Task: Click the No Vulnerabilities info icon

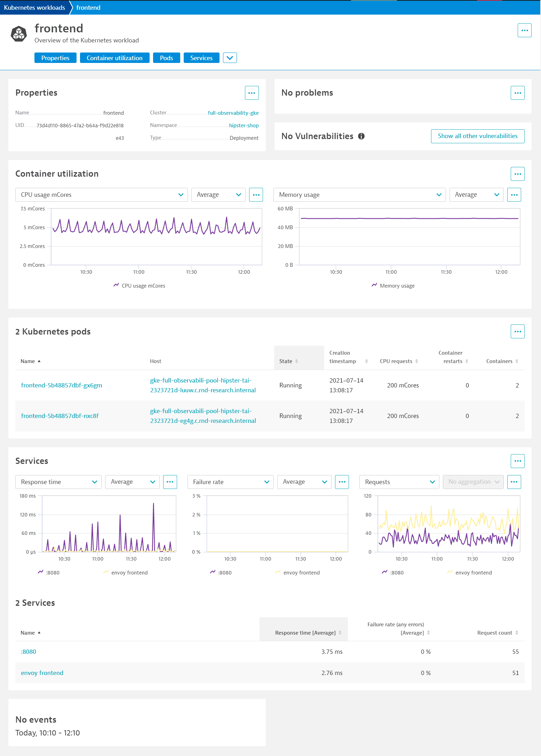Action: [361, 136]
